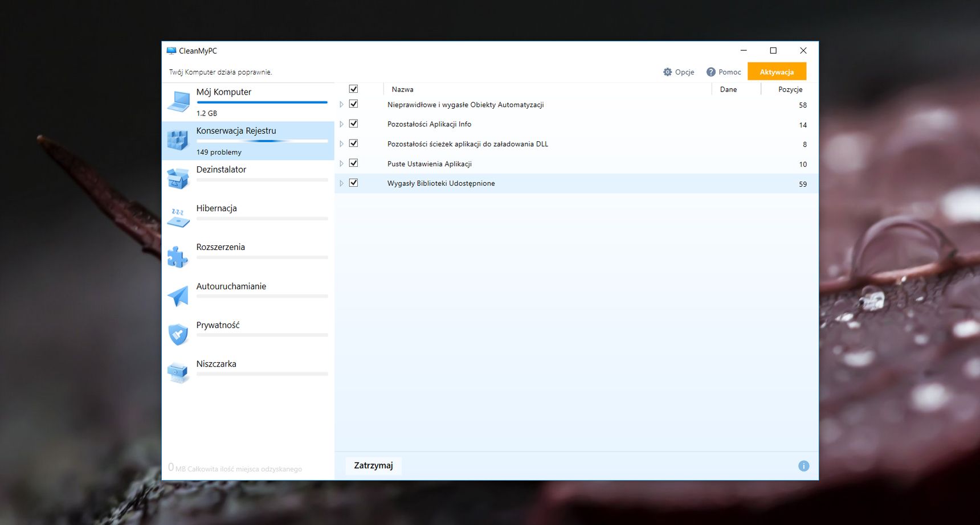This screenshot has height=525, width=980.
Task: Click the Hibernacja sleeping laptop icon
Action: [x=178, y=218]
